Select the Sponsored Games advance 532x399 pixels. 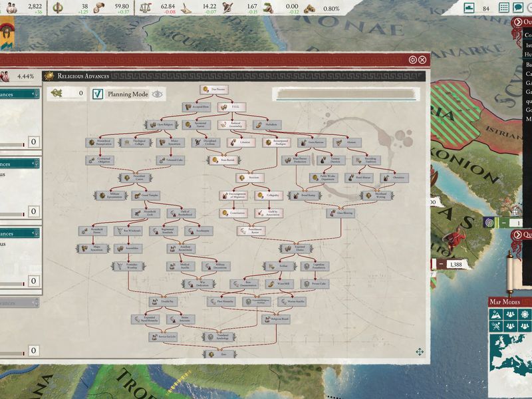196,125
